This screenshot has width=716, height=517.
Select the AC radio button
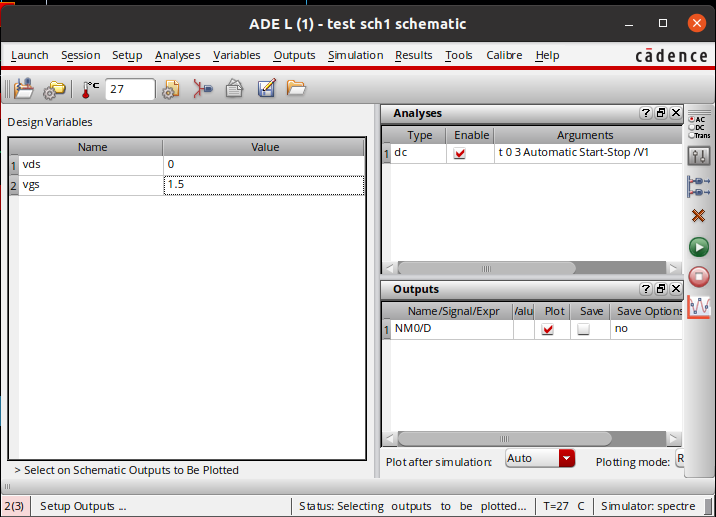[x=692, y=119]
